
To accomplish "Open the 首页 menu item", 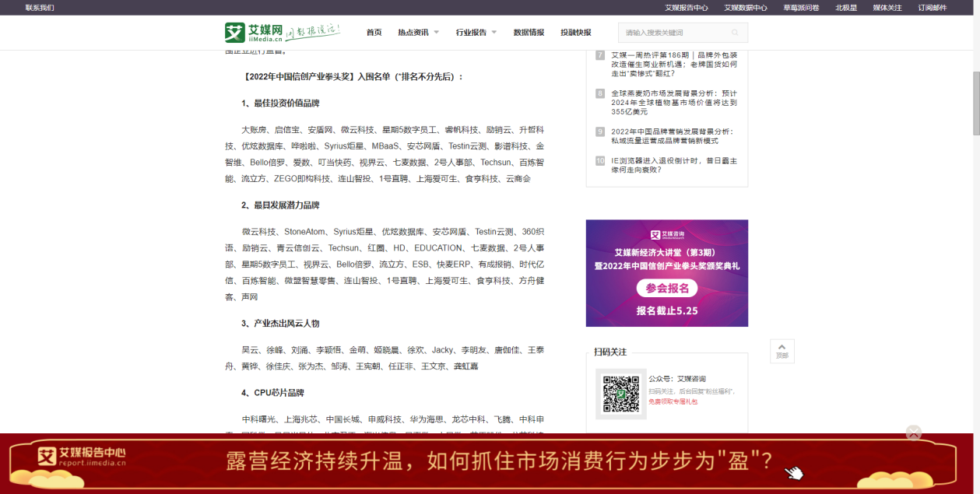I will (374, 33).
